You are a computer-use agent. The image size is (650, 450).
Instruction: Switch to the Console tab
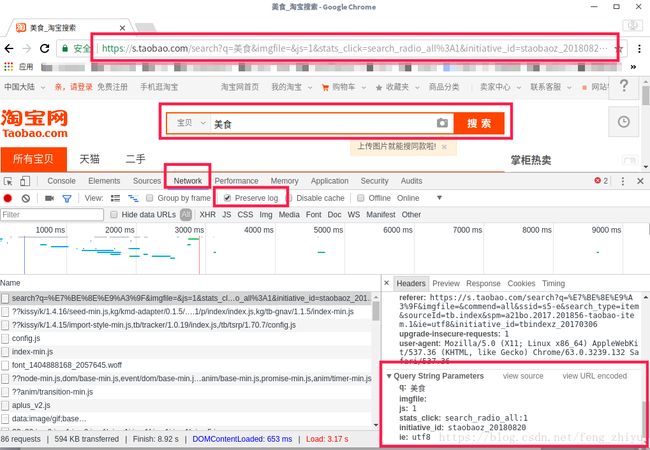tap(61, 181)
